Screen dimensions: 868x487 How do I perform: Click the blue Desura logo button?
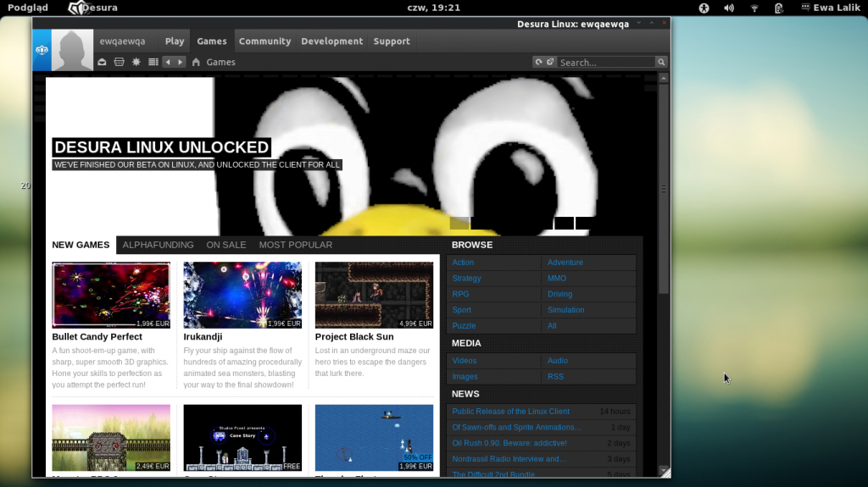42,50
